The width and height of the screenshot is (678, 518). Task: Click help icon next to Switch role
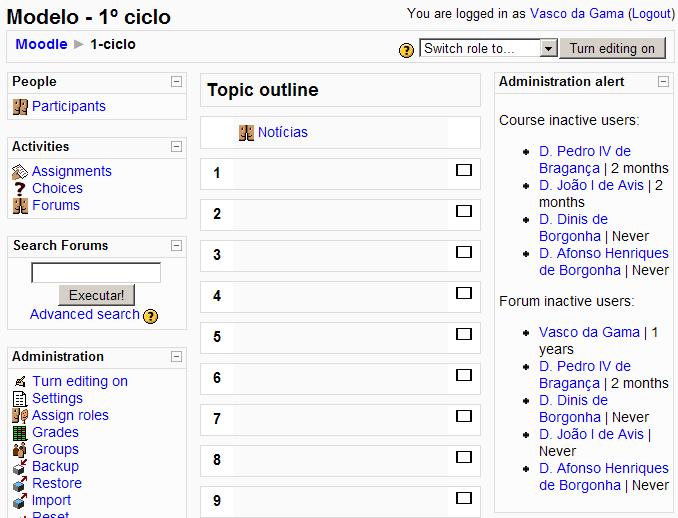point(406,49)
